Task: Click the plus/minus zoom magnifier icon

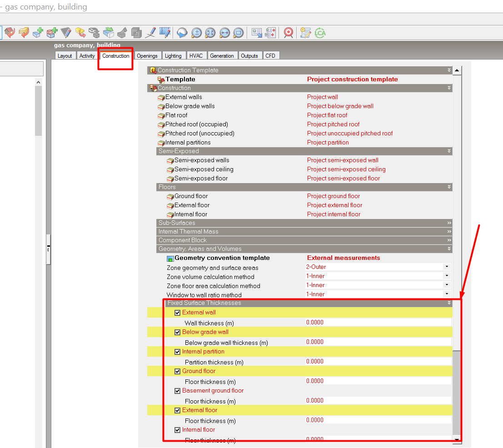Action: [x=196, y=33]
